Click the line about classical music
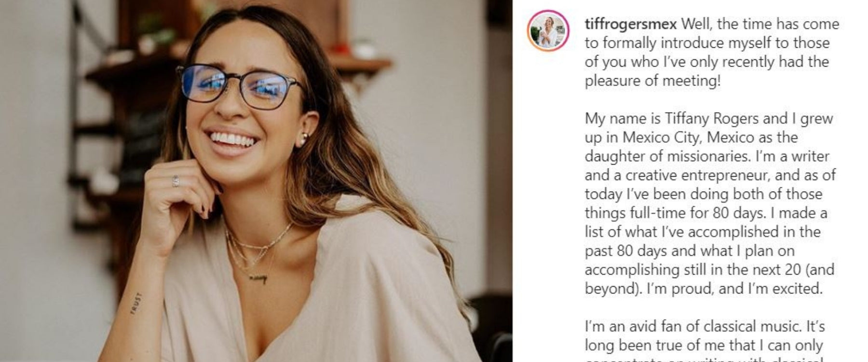 coord(705,327)
